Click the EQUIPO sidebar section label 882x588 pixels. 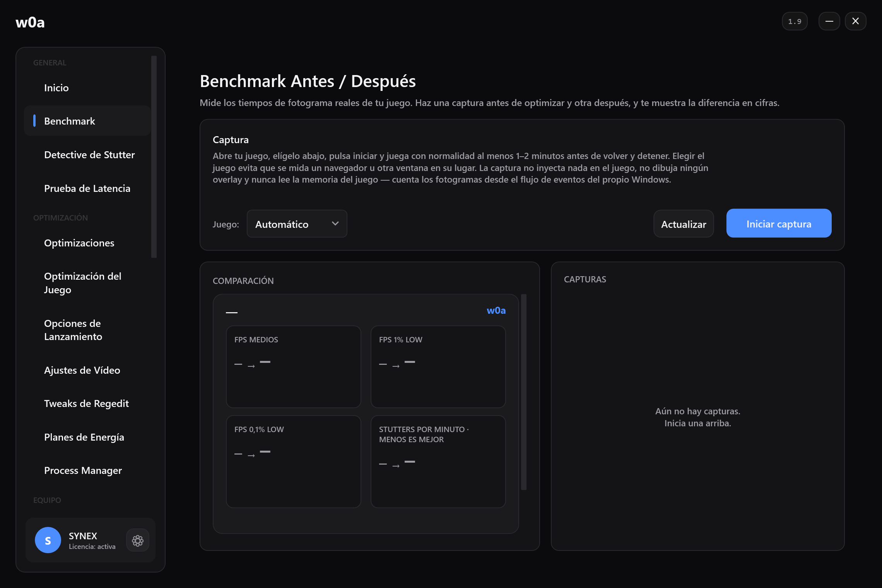click(x=47, y=500)
